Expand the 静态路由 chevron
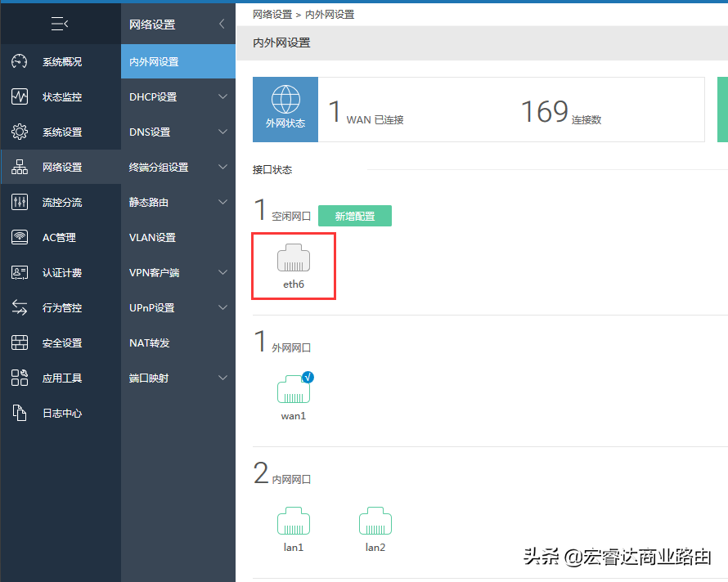Viewport: 728px width, 582px height. tap(222, 202)
